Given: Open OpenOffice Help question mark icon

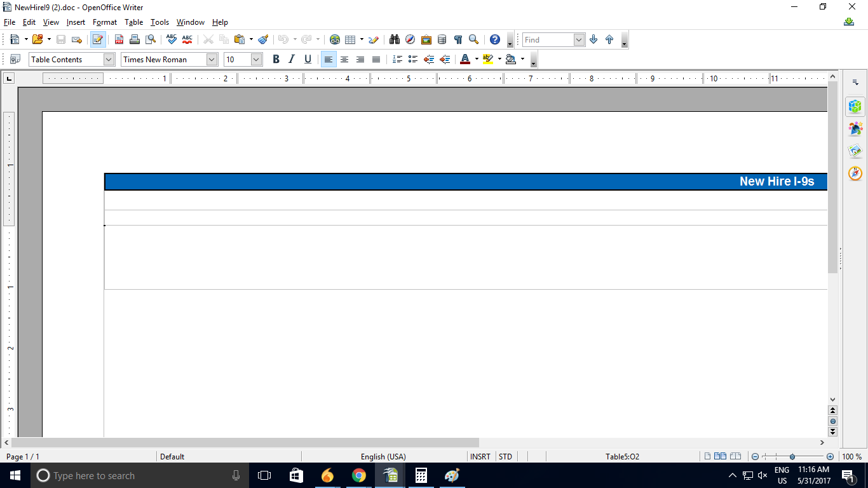Looking at the screenshot, I should [x=494, y=39].
